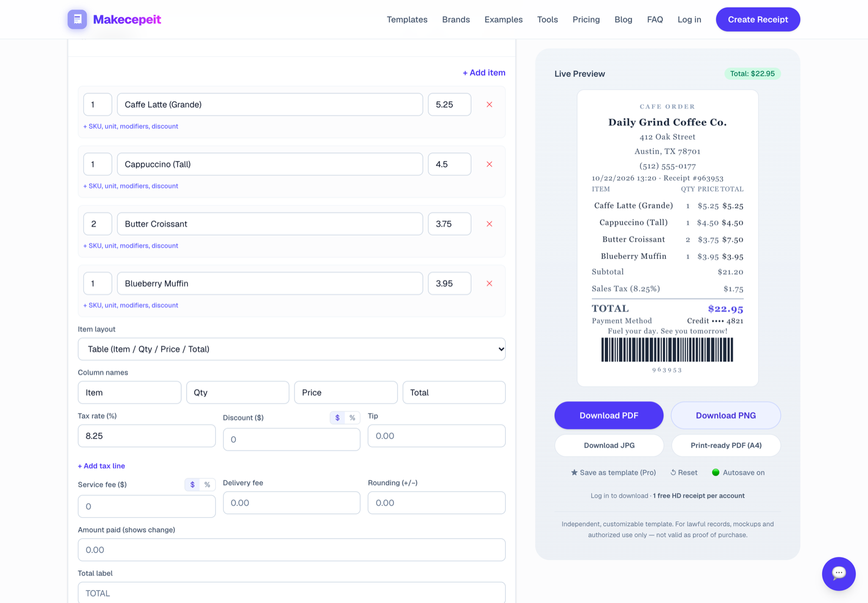Switch Discount to dollar mode
868x603 pixels.
[x=337, y=418]
